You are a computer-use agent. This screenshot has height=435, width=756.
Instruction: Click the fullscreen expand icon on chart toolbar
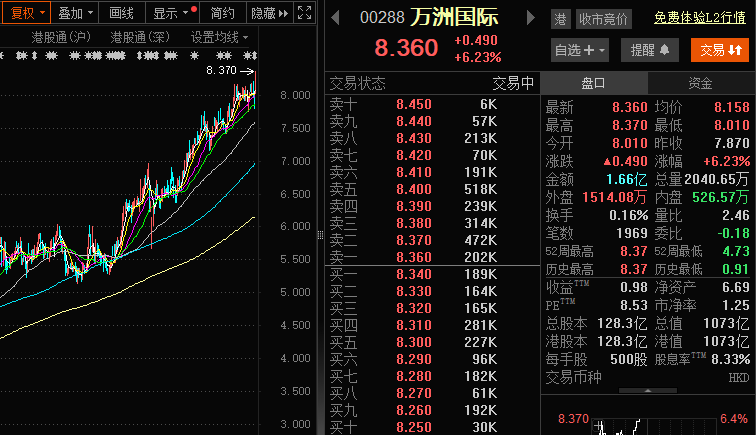303,13
